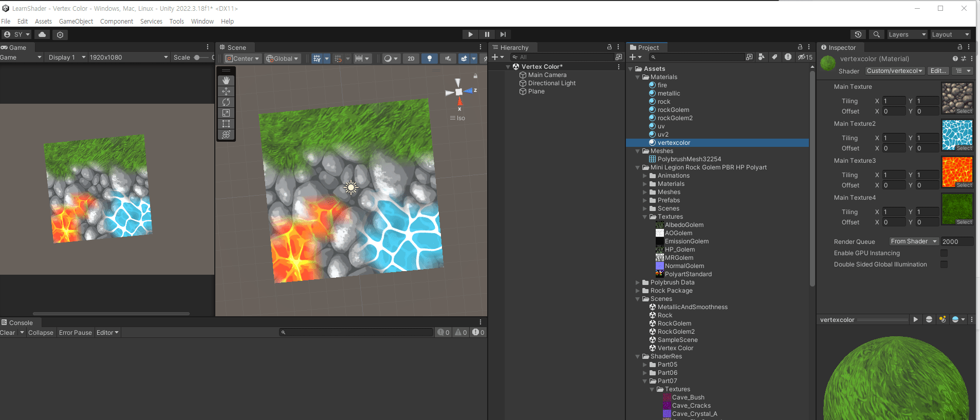Select the Scale tool in Scene

click(x=226, y=113)
